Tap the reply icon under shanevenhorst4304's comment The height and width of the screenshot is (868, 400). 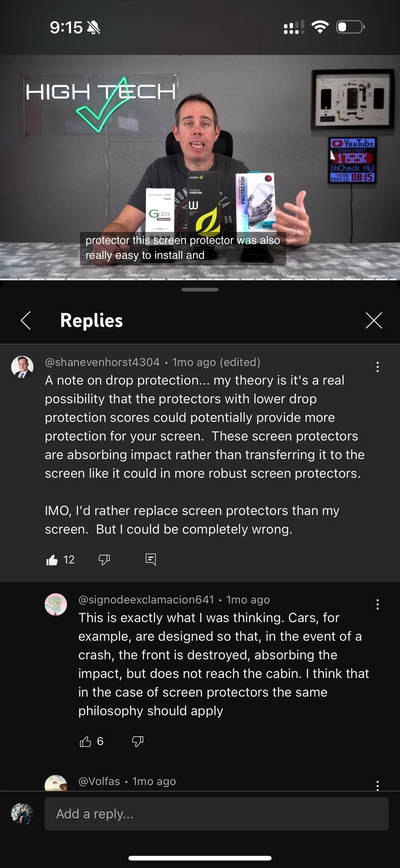pos(150,559)
